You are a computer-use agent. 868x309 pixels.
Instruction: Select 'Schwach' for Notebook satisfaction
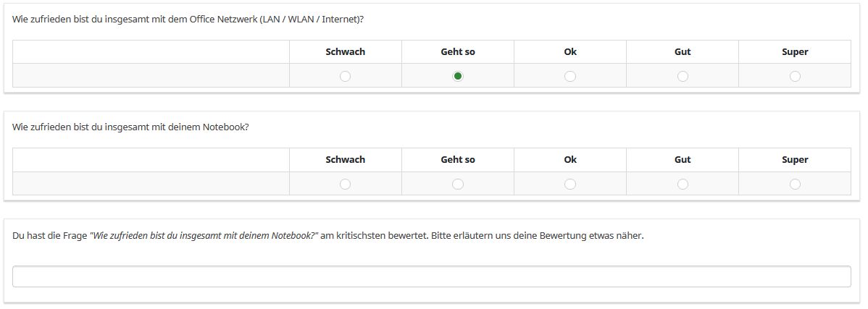[346, 184]
